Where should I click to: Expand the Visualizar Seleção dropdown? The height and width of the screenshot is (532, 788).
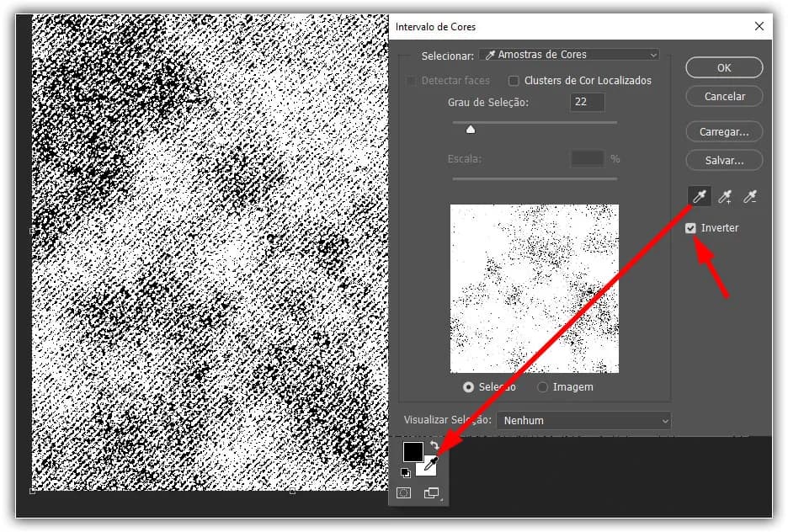point(583,420)
